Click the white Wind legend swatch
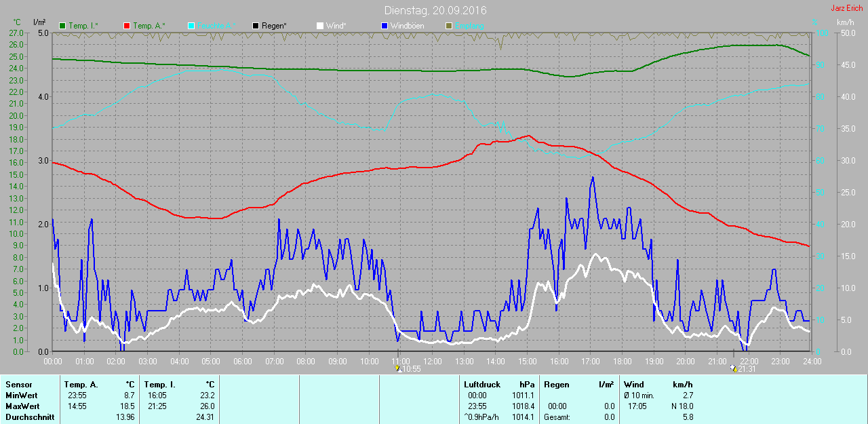The height and width of the screenshot is (424, 868). click(x=320, y=26)
